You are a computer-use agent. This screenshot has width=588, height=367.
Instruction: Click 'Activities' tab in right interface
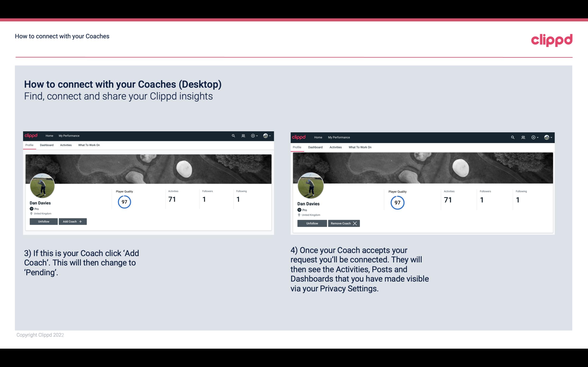tap(336, 147)
